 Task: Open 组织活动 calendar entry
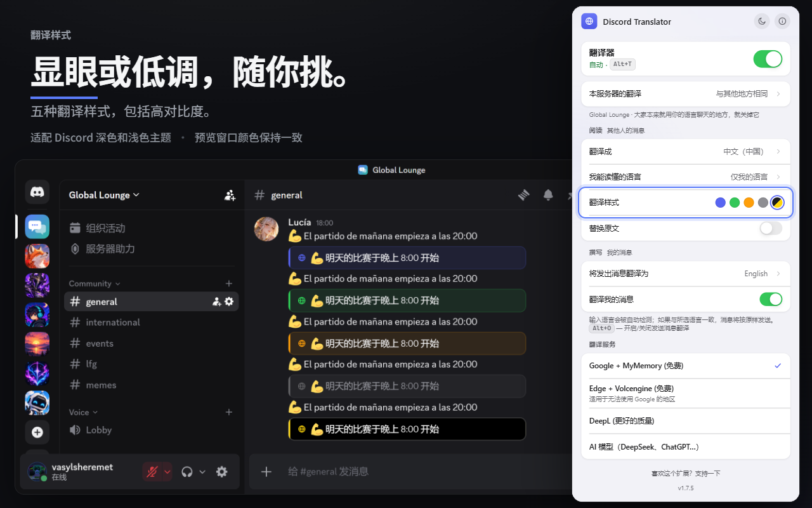click(x=97, y=228)
